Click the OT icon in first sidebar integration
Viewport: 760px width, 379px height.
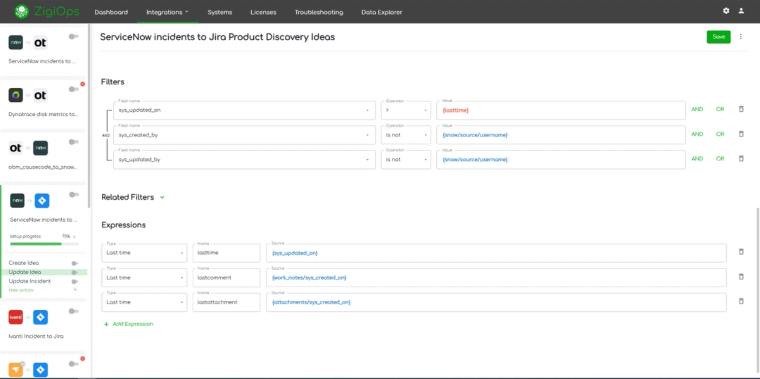point(40,43)
